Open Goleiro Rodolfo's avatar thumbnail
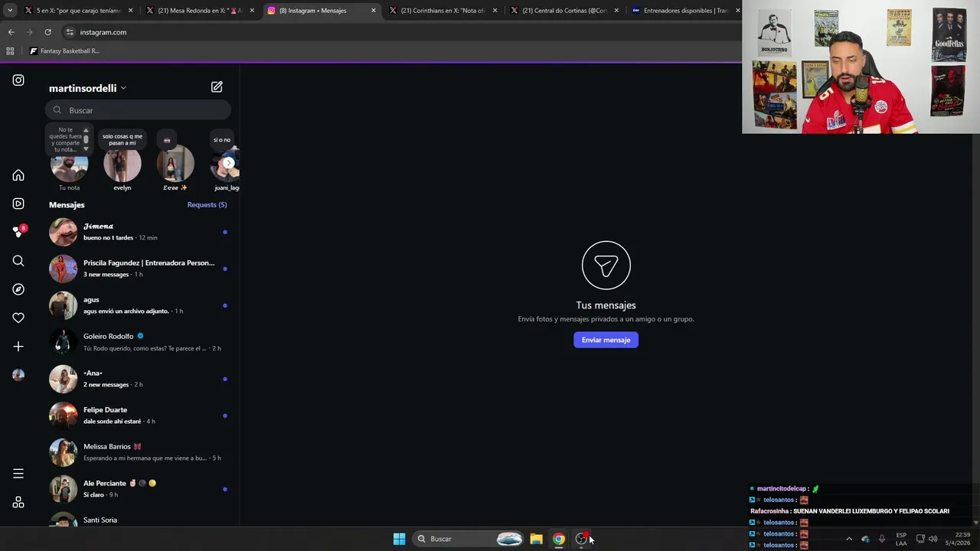Viewport: 980px width, 551px height. click(64, 342)
